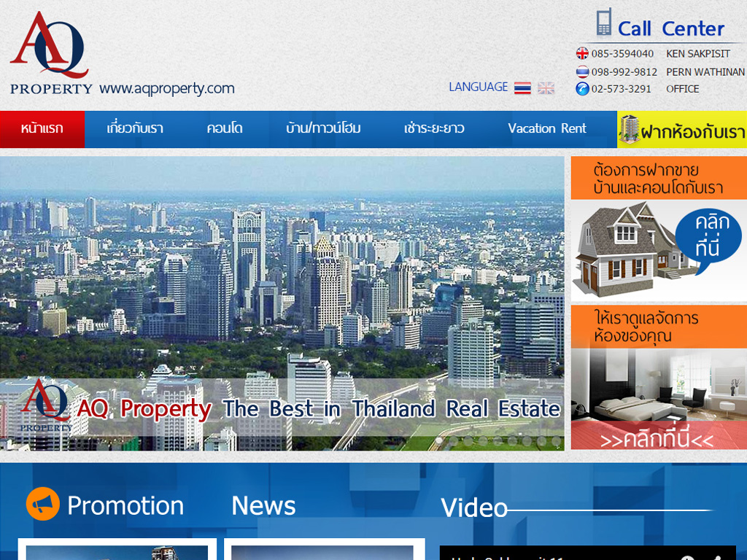The image size is (747, 560).
Task: Open the หน้าแรก home tab
Action: 42,129
